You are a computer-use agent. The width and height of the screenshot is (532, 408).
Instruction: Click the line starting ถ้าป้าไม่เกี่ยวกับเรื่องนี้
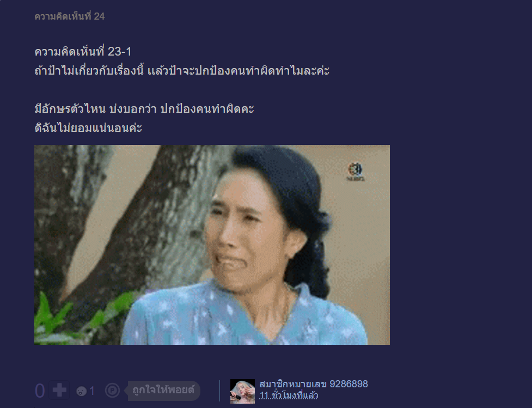[182, 71]
